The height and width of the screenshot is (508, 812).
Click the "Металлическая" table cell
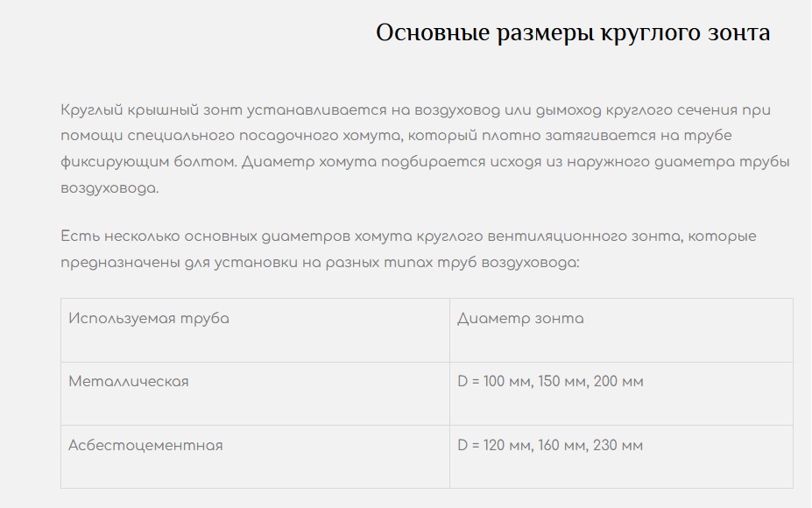pyautogui.click(x=129, y=382)
